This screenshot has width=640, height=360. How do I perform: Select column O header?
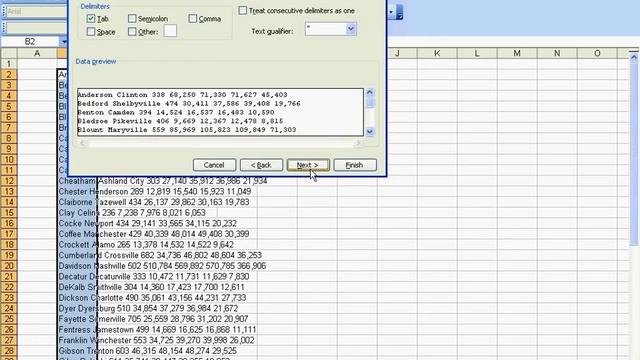tap(597, 53)
